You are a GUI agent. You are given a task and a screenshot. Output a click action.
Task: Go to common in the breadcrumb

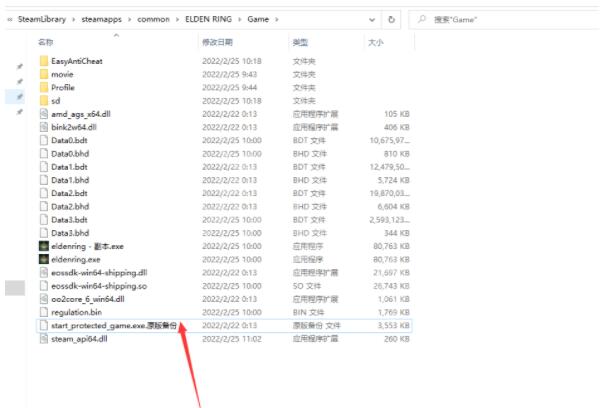point(154,19)
